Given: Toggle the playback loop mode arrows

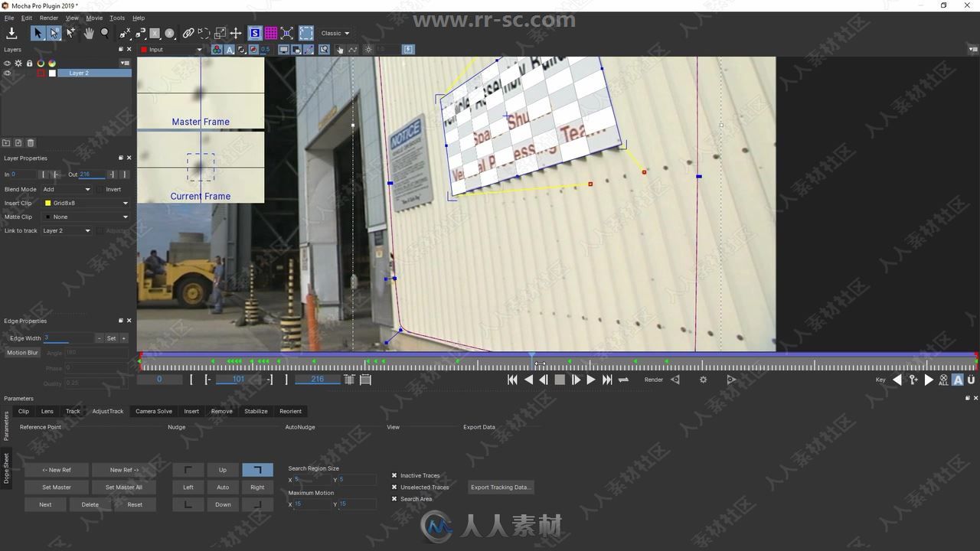Looking at the screenshot, I should point(623,380).
